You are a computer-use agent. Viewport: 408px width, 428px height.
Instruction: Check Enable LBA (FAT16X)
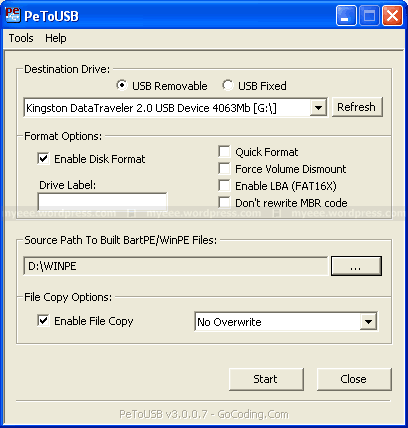224,186
